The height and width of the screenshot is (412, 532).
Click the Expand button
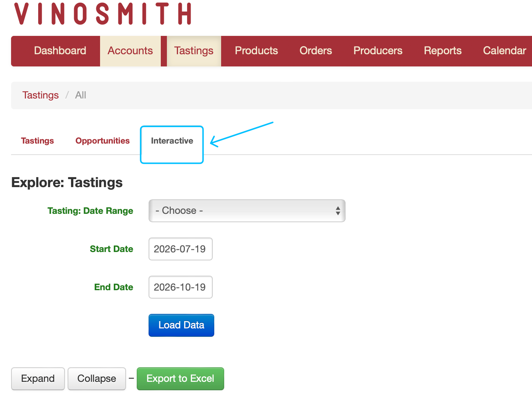38,379
